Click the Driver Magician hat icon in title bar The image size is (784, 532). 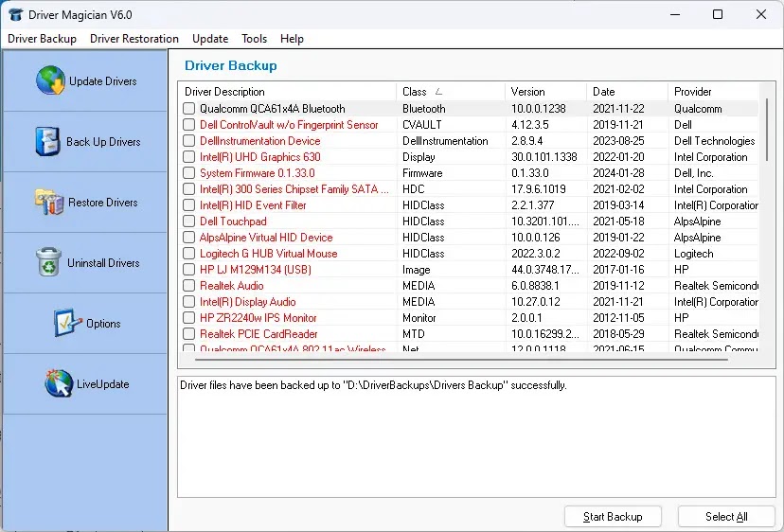[15, 14]
